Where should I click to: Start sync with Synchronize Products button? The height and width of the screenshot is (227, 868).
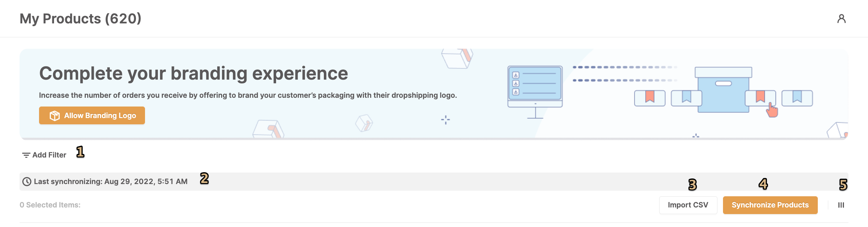770,205
